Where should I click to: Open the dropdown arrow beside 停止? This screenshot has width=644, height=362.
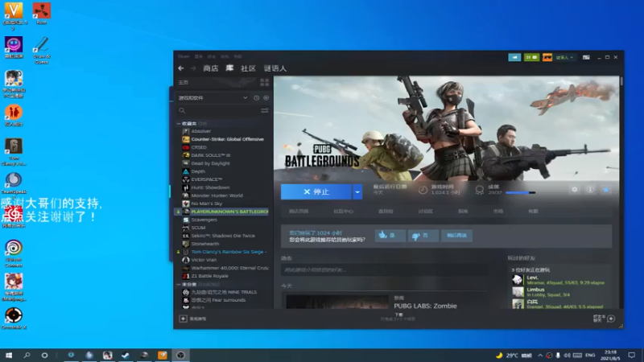357,191
